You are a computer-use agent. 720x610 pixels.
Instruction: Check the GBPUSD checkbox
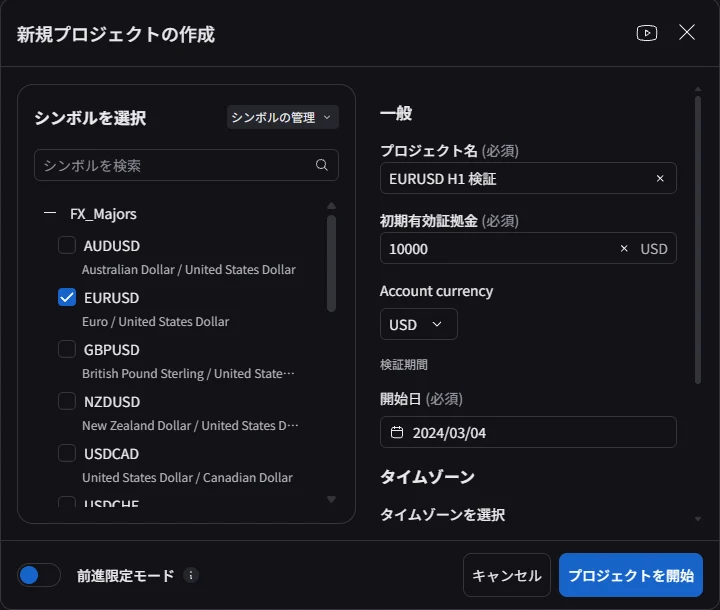pos(67,349)
